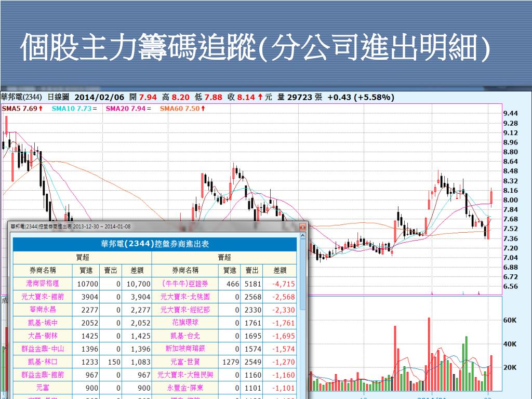The width and height of the screenshot is (532, 399).
Task: Click the SMA10 7.73 indicator label
Action: [74, 108]
